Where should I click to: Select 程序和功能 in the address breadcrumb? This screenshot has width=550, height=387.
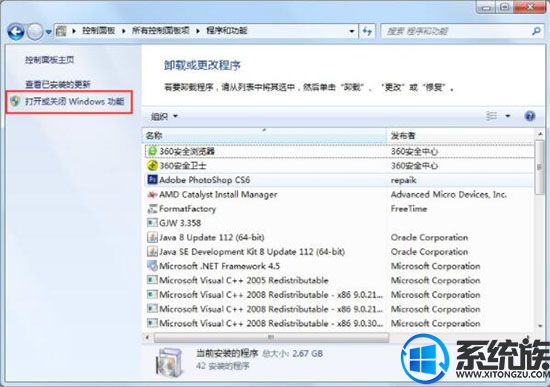pos(227,31)
